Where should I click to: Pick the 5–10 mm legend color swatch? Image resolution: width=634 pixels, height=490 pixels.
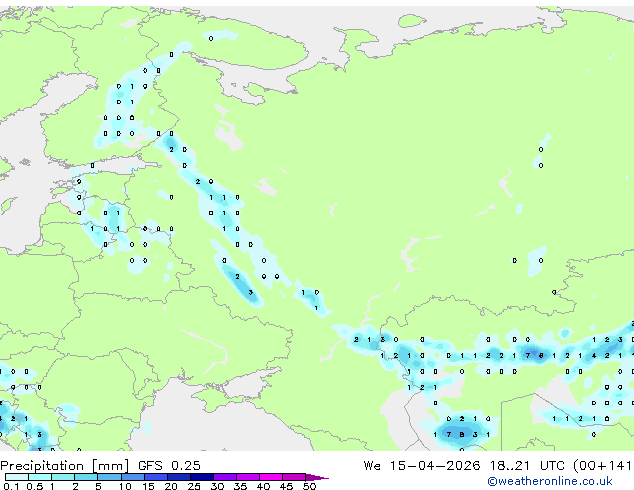pyautogui.click(x=109, y=477)
